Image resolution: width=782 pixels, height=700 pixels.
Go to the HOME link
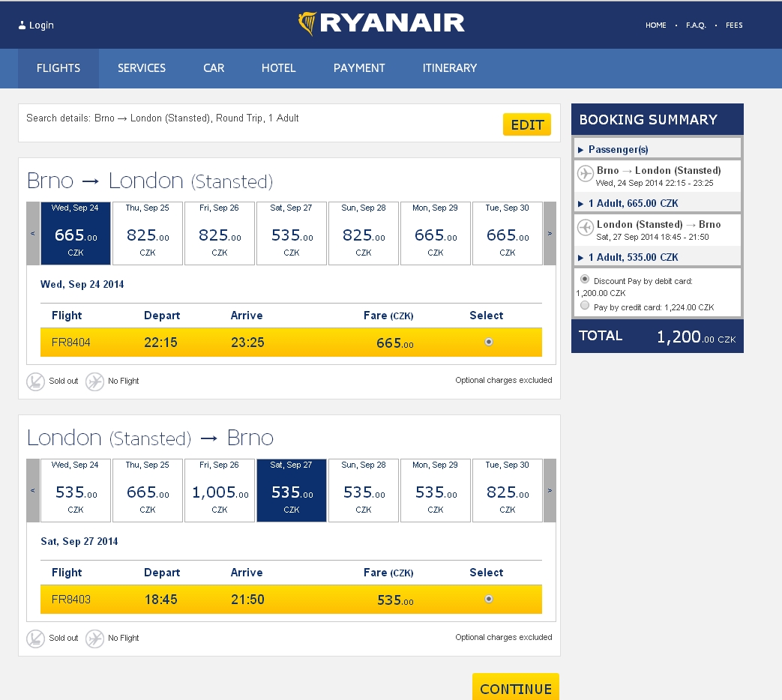pos(656,25)
